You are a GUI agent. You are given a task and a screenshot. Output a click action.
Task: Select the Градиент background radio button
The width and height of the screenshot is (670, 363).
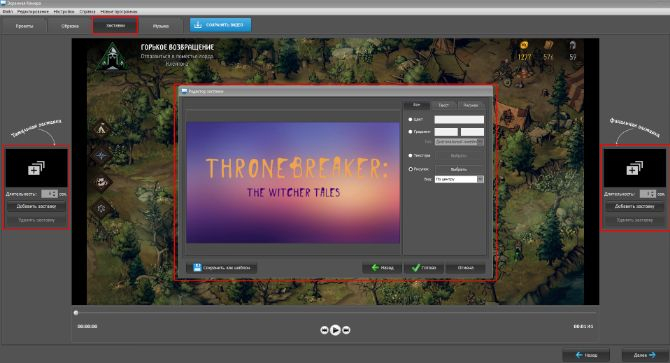point(410,132)
